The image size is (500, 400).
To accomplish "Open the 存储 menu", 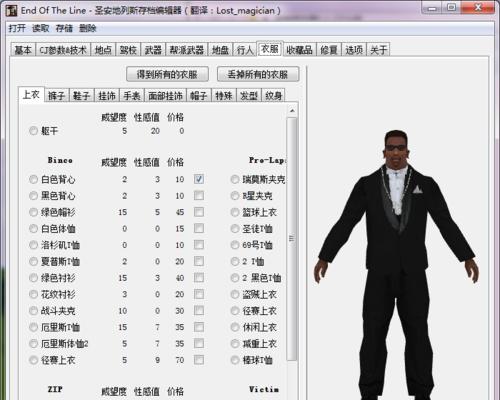I will tap(64, 28).
